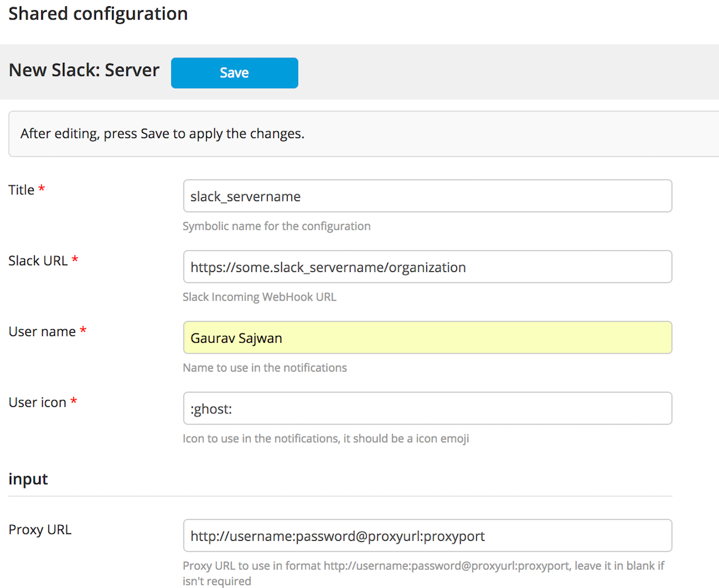Click the Slack URL label
The image size is (719, 588).
click(38, 261)
